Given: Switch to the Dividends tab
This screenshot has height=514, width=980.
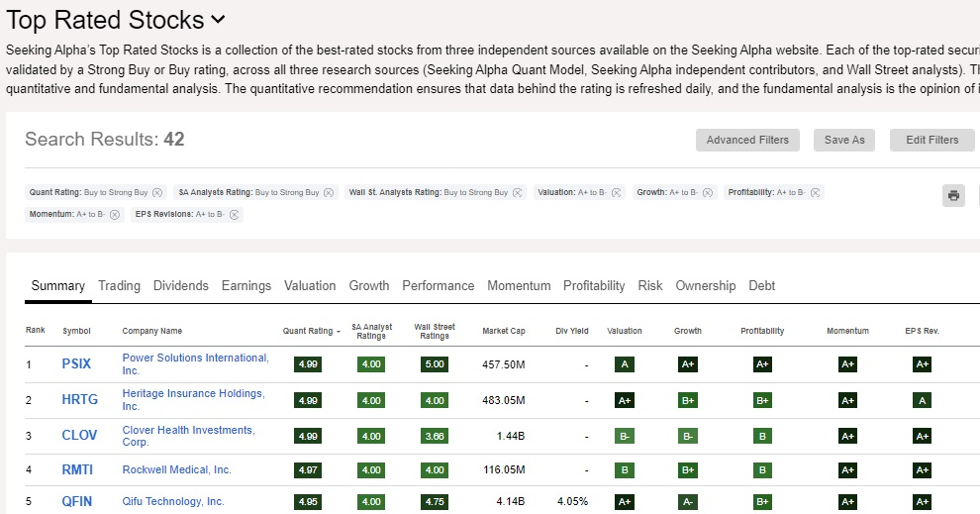Looking at the screenshot, I should (x=180, y=286).
